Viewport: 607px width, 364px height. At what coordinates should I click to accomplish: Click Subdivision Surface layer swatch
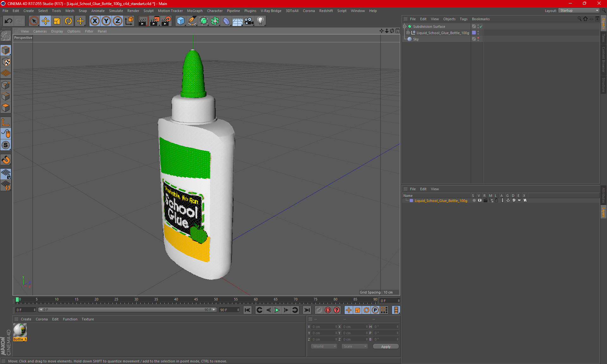[474, 27]
